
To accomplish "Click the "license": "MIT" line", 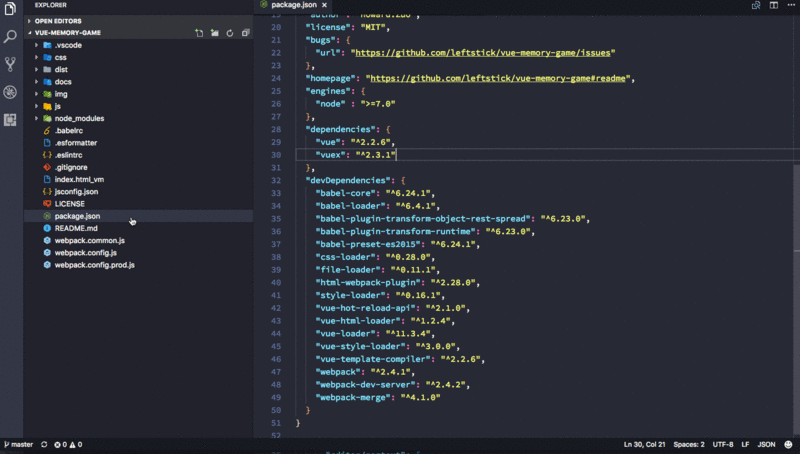I will coord(347,27).
